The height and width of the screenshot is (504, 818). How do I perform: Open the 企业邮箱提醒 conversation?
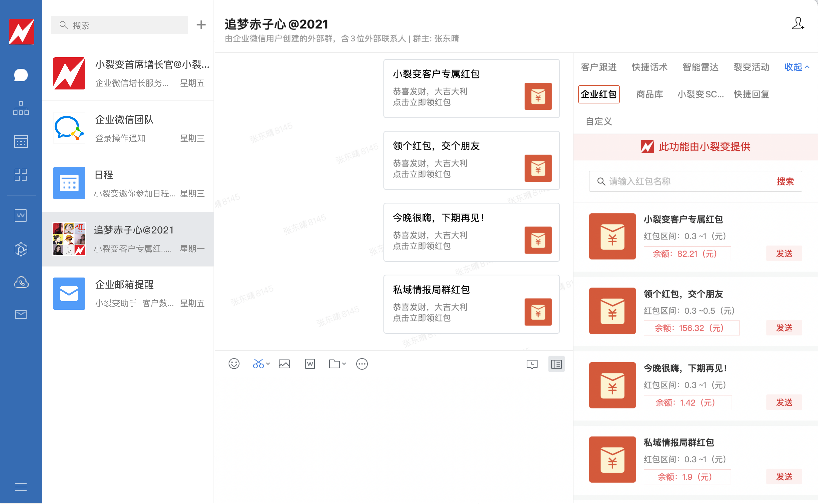(128, 293)
